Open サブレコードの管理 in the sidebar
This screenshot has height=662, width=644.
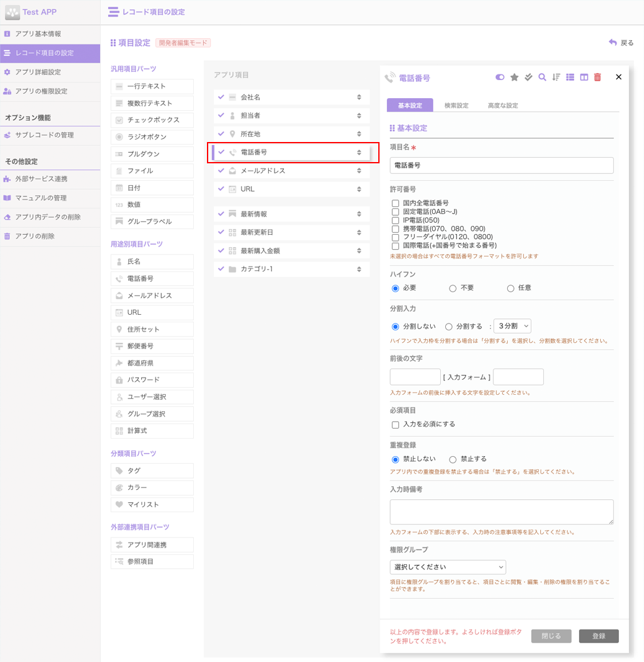(x=50, y=135)
